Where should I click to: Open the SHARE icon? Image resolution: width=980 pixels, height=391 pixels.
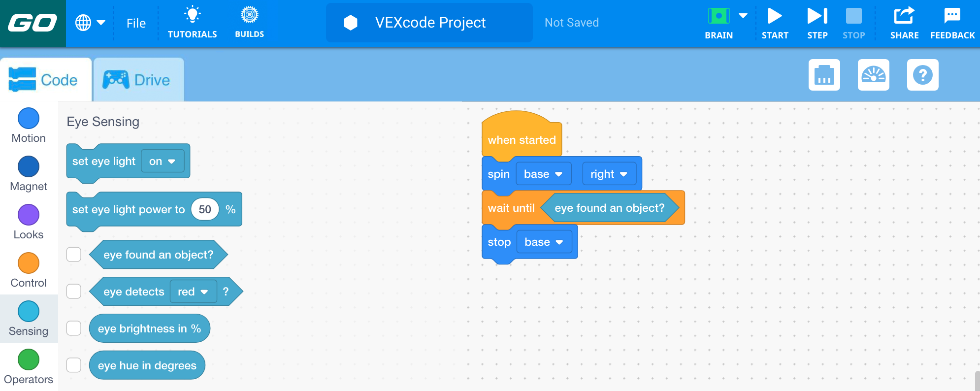[904, 16]
